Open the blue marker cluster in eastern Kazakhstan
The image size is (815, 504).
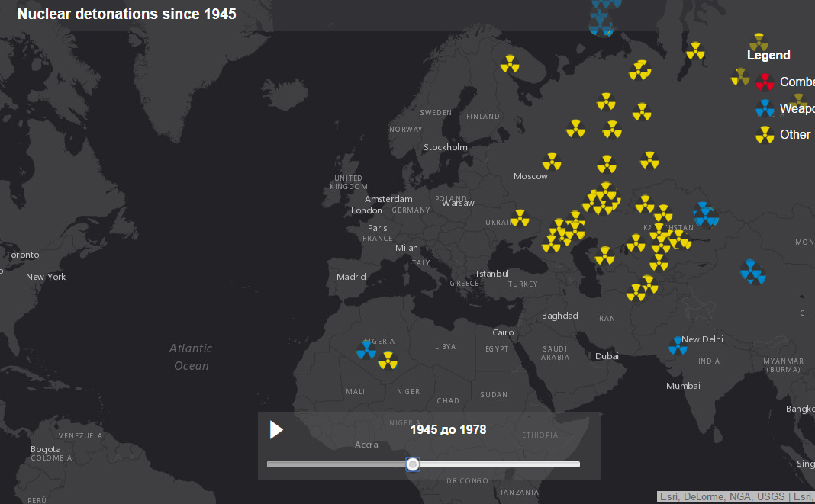click(x=706, y=214)
